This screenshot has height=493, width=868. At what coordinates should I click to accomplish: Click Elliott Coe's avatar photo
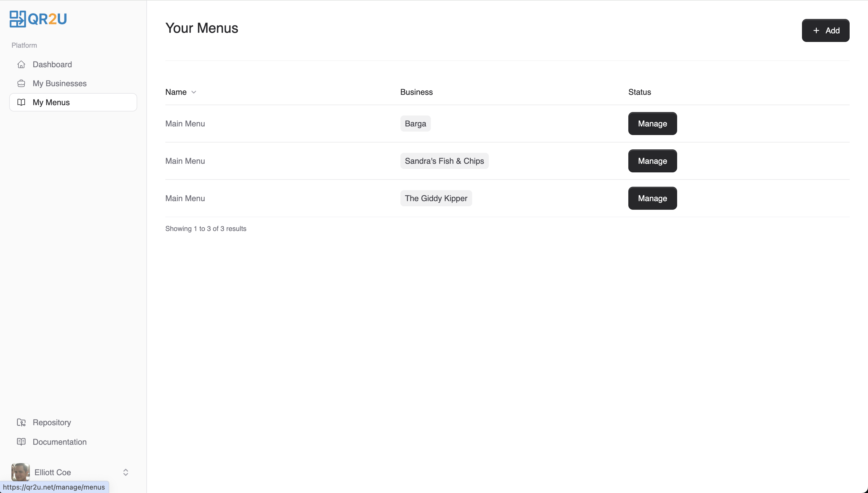pos(20,472)
